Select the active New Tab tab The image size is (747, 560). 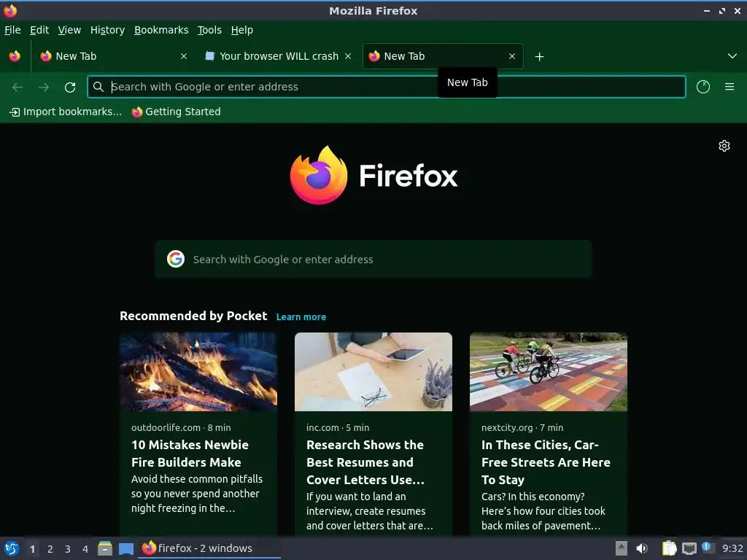coord(443,56)
